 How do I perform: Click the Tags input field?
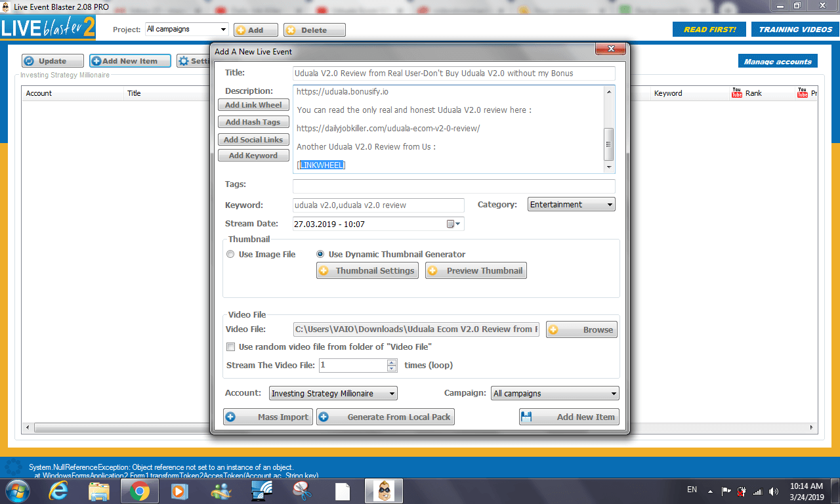453,186
